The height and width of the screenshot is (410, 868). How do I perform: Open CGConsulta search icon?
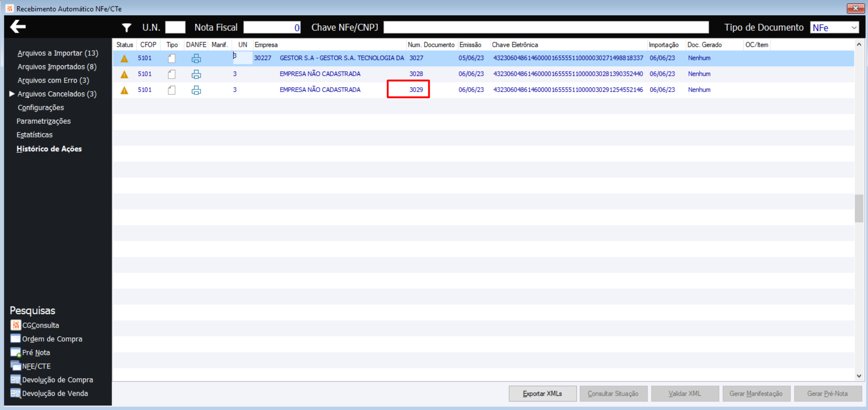point(15,325)
